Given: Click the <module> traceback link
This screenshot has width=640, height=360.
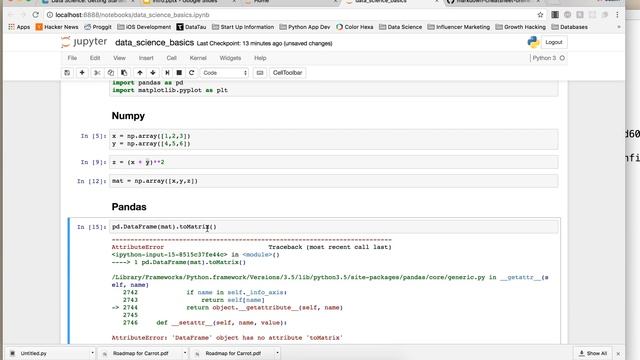Looking at the screenshot, I should coord(257,255).
